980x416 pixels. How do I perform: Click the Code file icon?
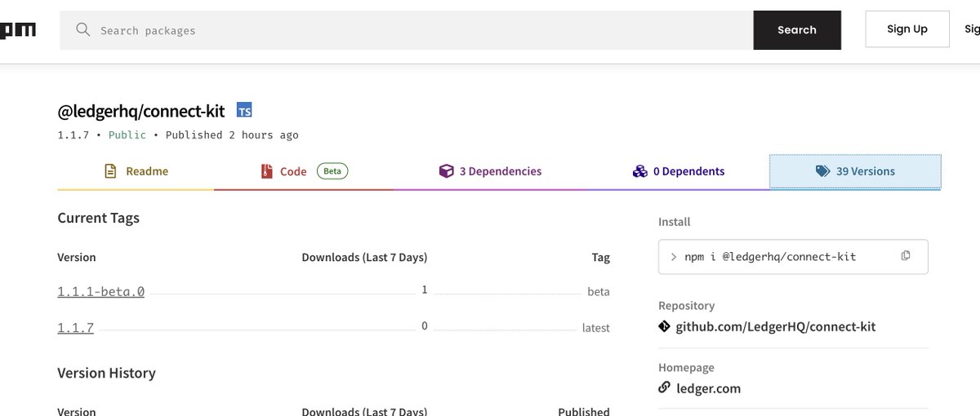click(x=266, y=171)
